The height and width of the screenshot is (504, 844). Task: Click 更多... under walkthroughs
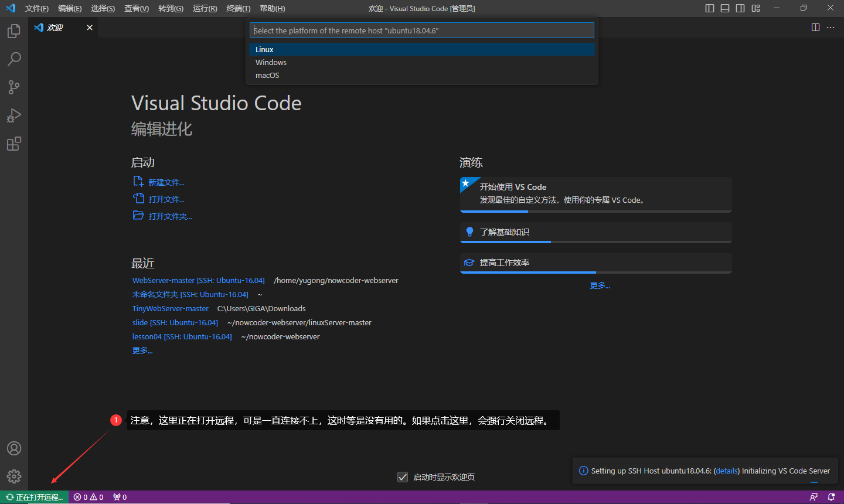600,285
